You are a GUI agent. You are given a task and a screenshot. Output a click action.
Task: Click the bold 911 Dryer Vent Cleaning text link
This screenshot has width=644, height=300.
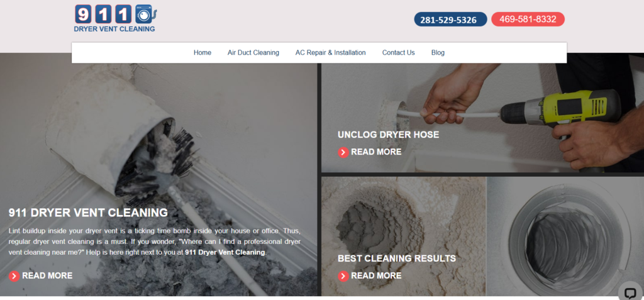[x=225, y=252]
